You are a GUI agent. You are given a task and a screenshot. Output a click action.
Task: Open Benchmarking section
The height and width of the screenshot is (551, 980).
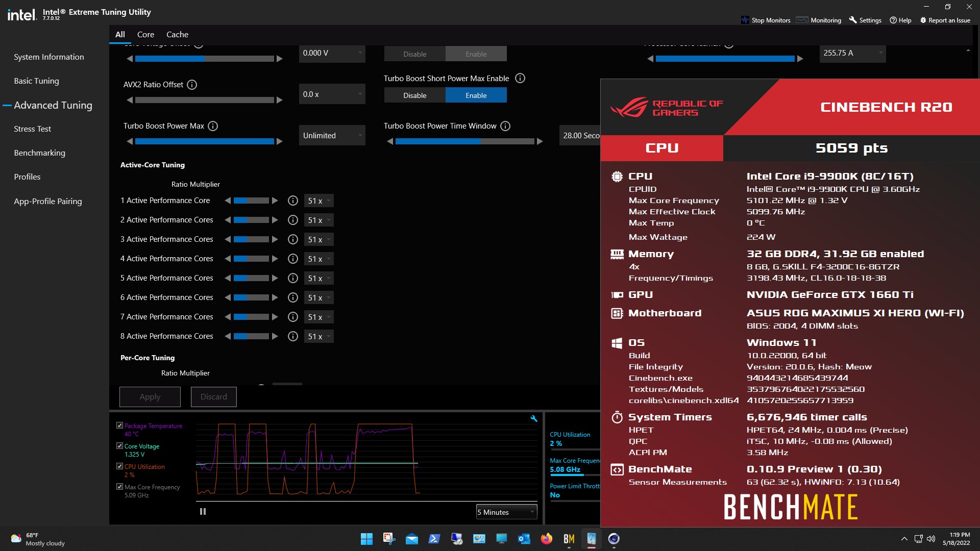(39, 153)
